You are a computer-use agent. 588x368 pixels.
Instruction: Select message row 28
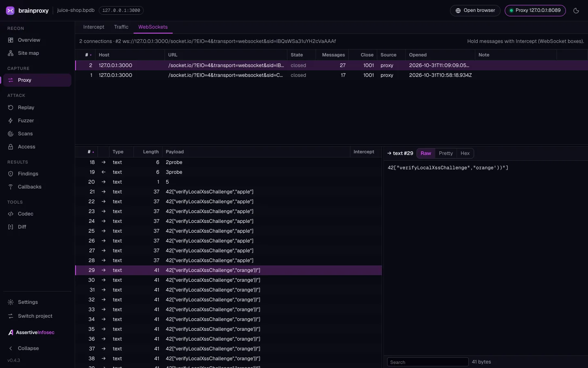tap(228, 260)
